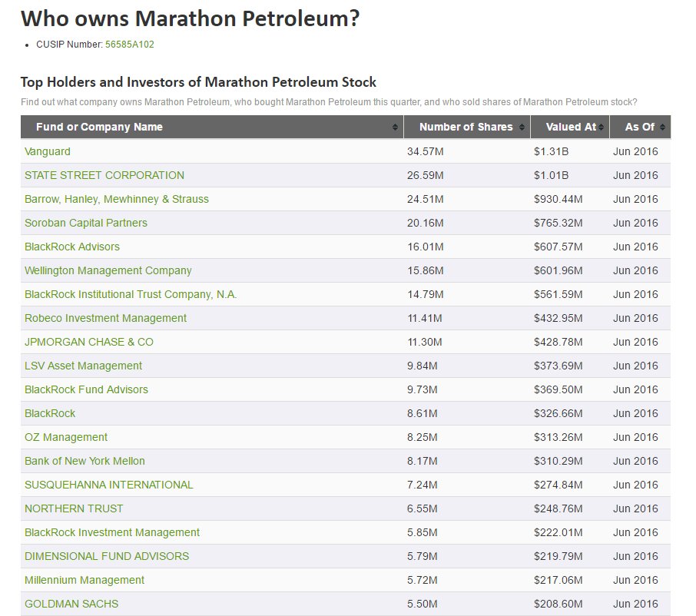Select the $930.44M valuation cell

(x=570, y=199)
